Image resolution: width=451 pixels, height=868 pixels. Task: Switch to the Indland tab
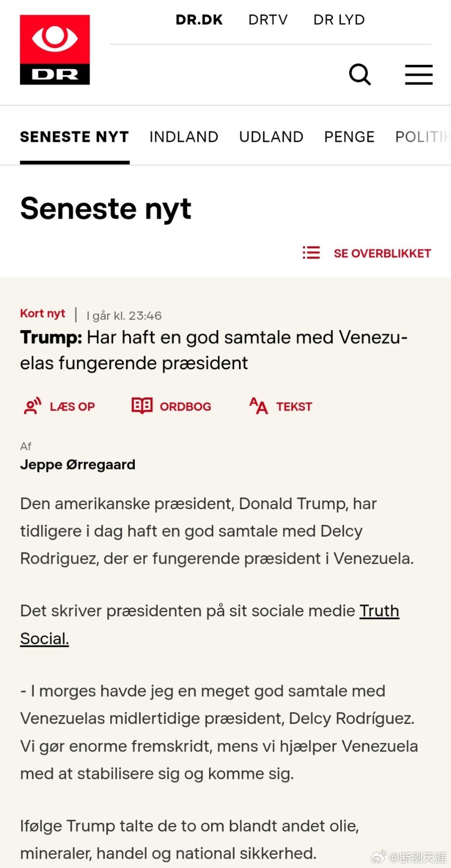pyautogui.click(x=184, y=137)
